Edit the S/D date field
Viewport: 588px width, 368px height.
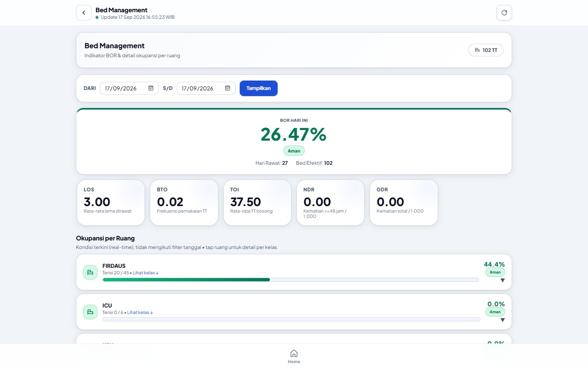coord(206,88)
